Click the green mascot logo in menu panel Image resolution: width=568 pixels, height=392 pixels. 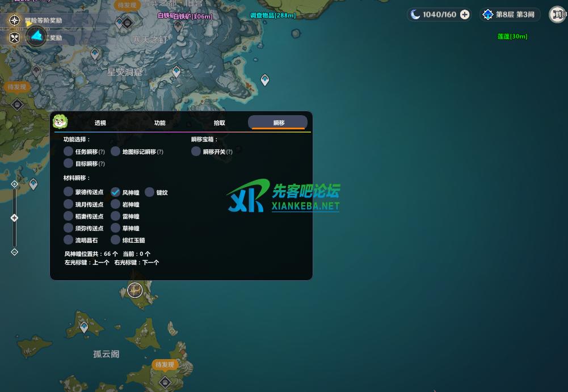coord(60,121)
